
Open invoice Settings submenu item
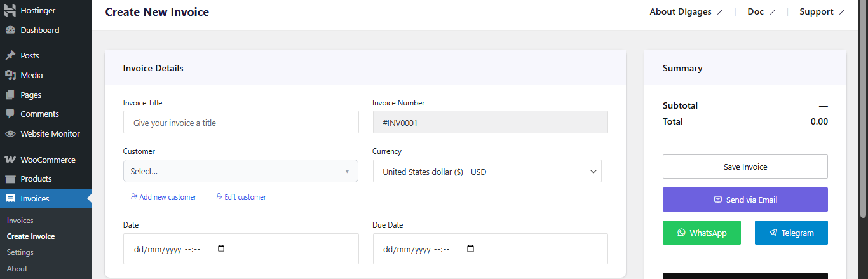20,252
